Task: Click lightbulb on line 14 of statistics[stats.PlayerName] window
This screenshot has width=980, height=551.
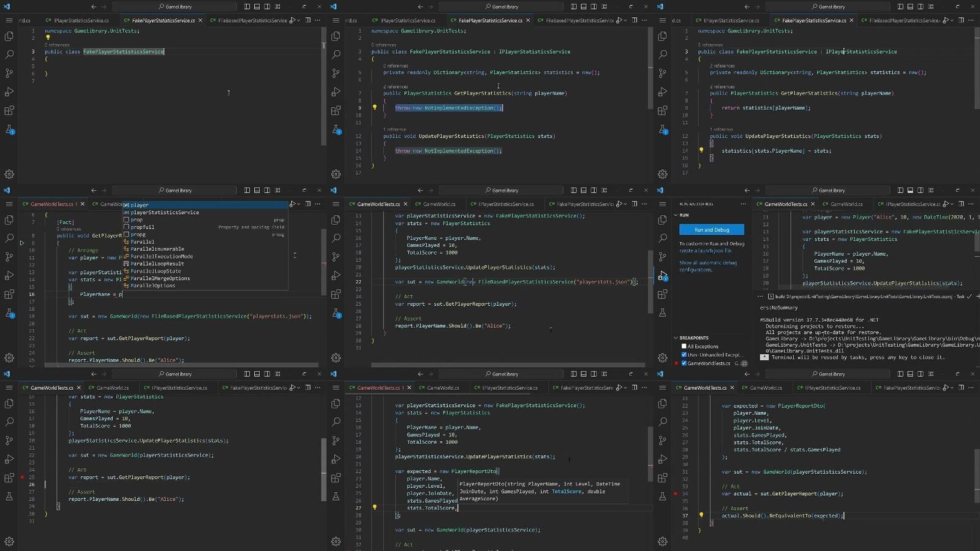Action: 701,150
